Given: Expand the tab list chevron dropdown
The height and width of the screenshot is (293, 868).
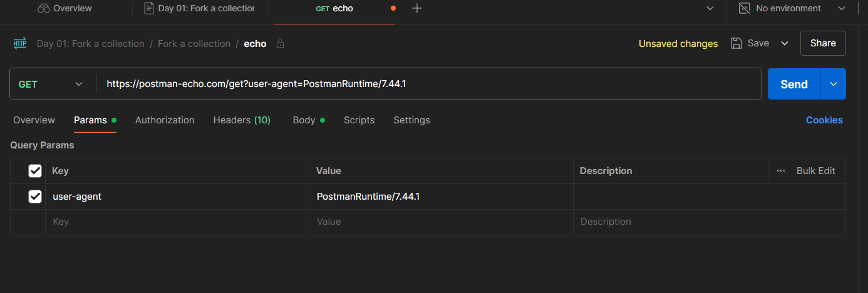Looking at the screenshot, I should [x=710, y=8].
